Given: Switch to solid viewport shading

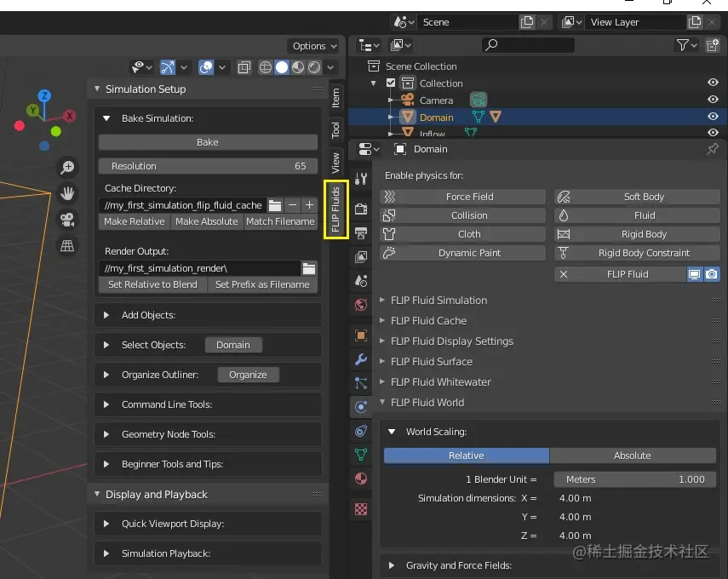Looking at the screenshot, I should click(x=282, y=67).
